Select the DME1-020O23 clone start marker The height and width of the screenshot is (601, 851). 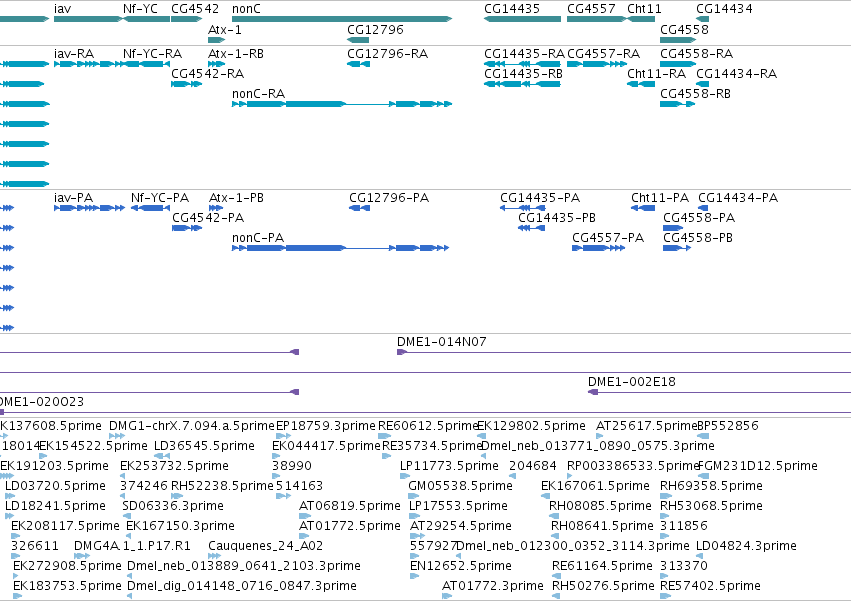(2, 412)
